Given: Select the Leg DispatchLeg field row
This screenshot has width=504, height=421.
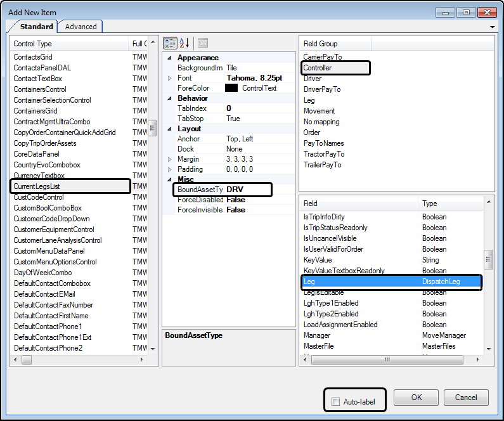Looking at the screenshot, I should tap(391, 282).
